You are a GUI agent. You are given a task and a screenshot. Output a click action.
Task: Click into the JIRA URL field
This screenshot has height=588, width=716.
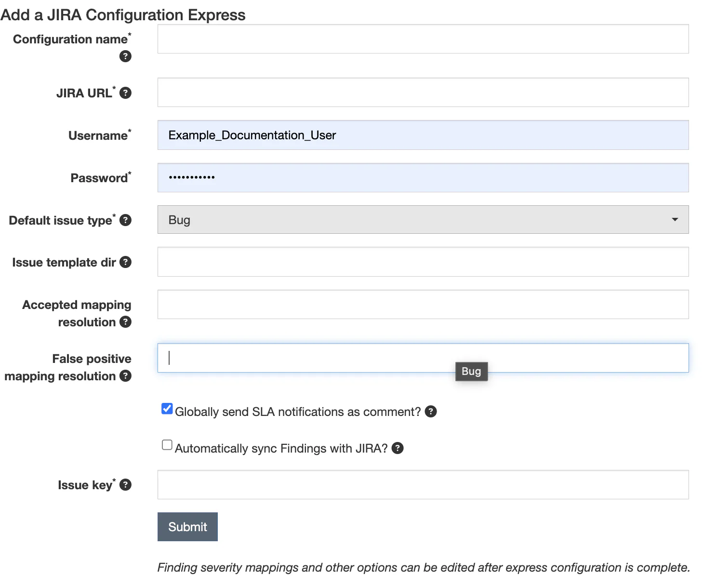coord(423,93)
